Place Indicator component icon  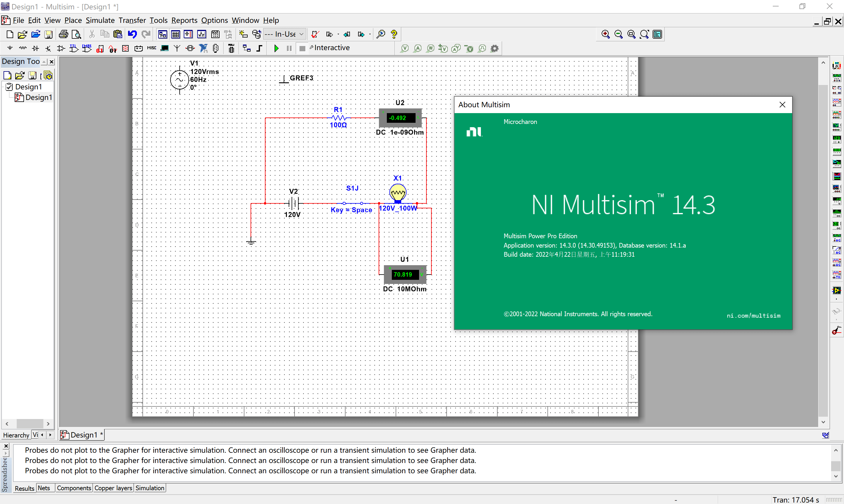(x=125, y=48)
